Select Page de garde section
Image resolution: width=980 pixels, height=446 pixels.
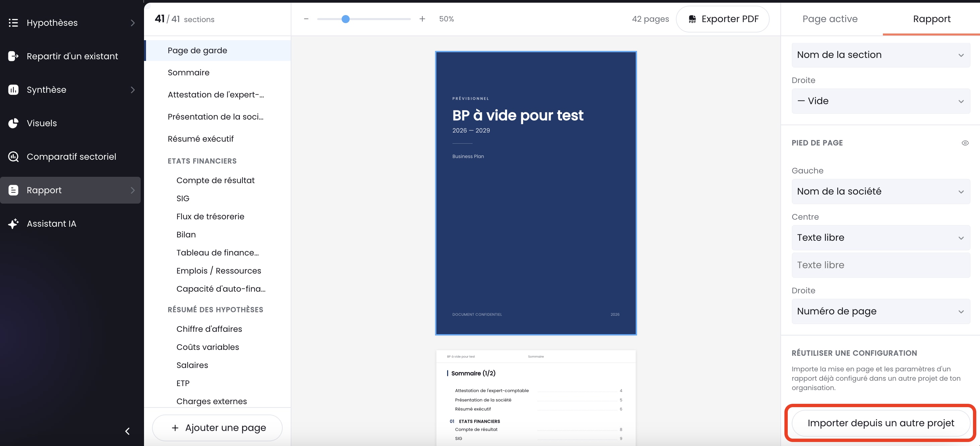click(218, 51)
